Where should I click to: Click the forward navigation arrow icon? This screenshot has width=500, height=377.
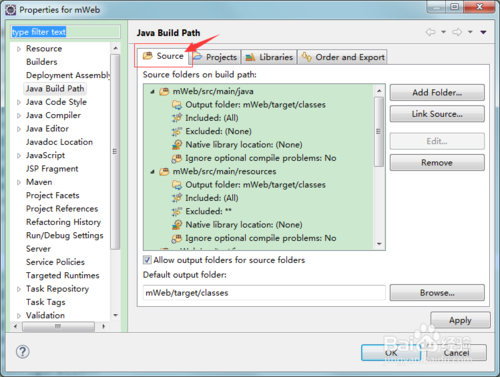[x=457, y=32]
